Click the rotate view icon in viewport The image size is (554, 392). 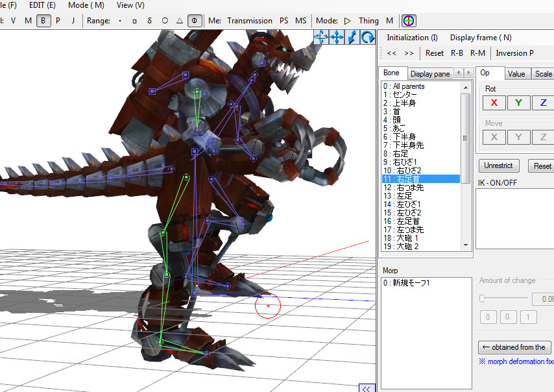(368, 38)
